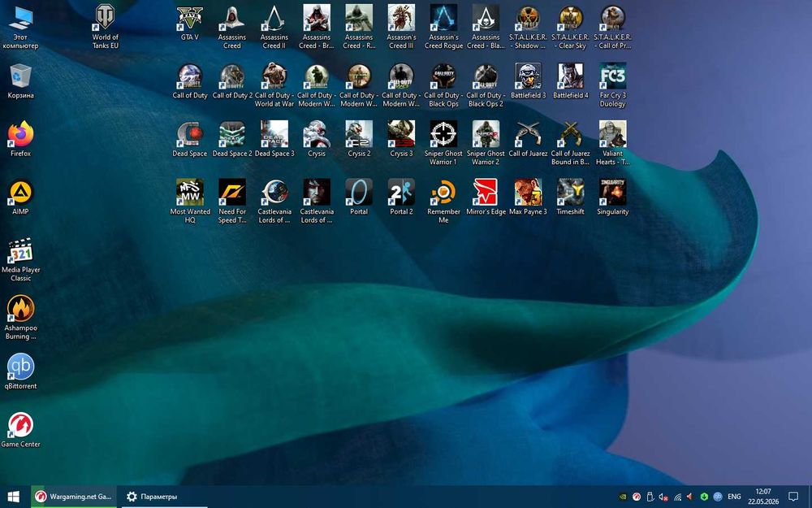The height and width of the screenshot is (508, 812).
Task: Switch the ENG input language indicator
Action: click(734, 497)
